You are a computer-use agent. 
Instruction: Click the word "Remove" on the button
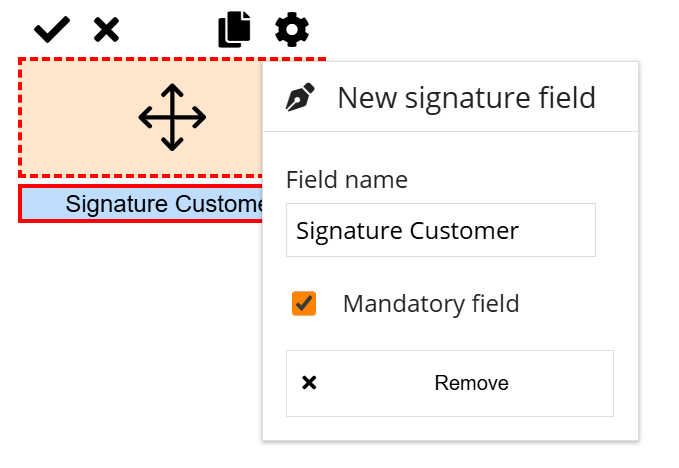pyautogui.click(x=471, y=383)
